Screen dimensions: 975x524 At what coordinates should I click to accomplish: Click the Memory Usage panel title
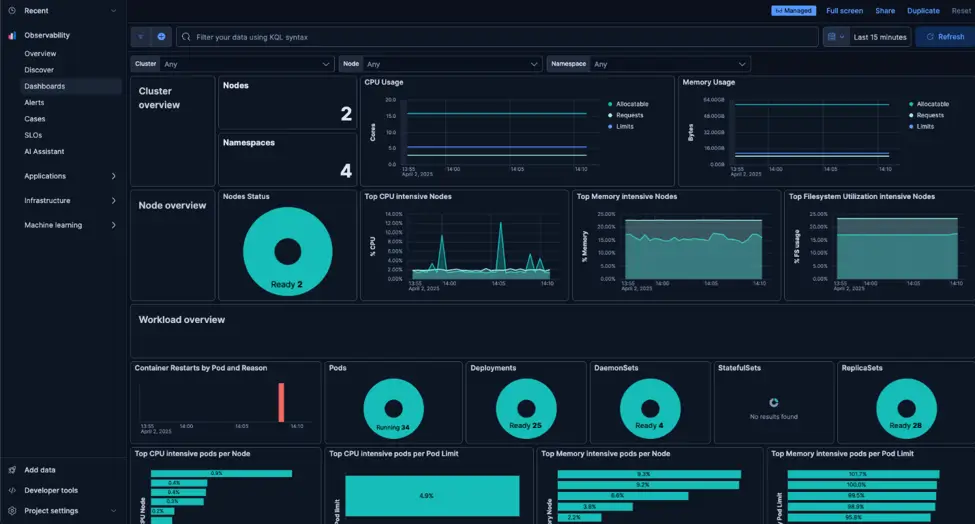coord(708,82)
